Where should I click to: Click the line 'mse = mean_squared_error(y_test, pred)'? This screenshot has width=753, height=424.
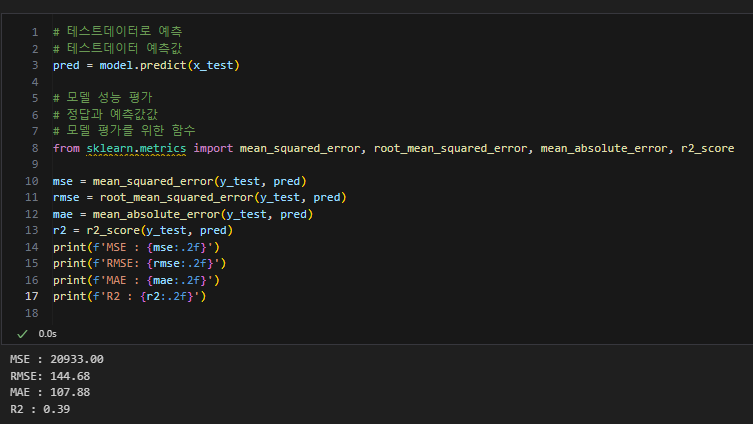pos(180,182)
